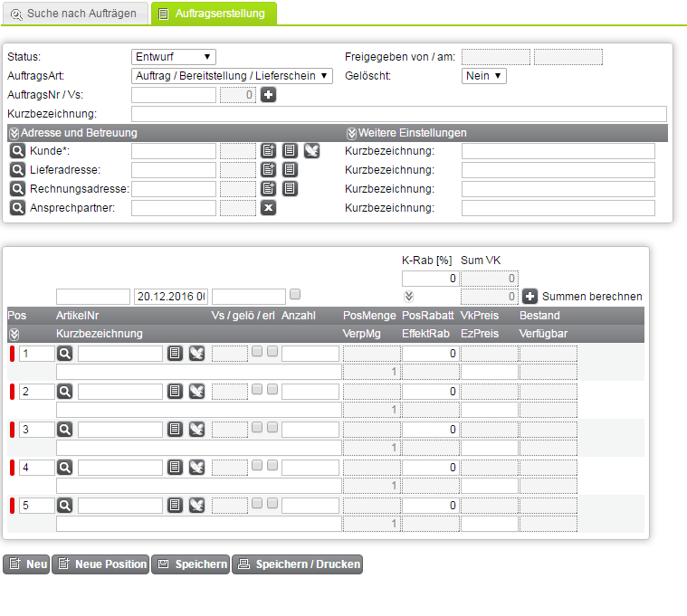Tick the checkbox next to the date field
The image size is (687, 616).
295,294
